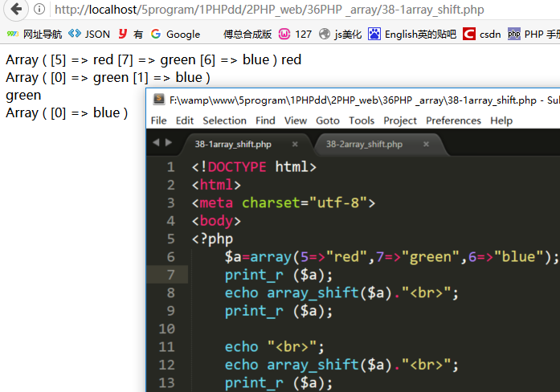This screenshot has width=560, height=392.
Task: Click the Sublime Text app icon in title bar
Action: pos(159,100)
